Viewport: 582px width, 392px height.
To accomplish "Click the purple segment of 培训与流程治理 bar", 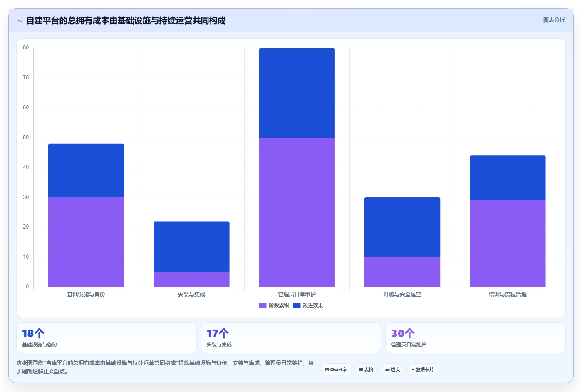I will pyautogui.click(x=508, y=244).
